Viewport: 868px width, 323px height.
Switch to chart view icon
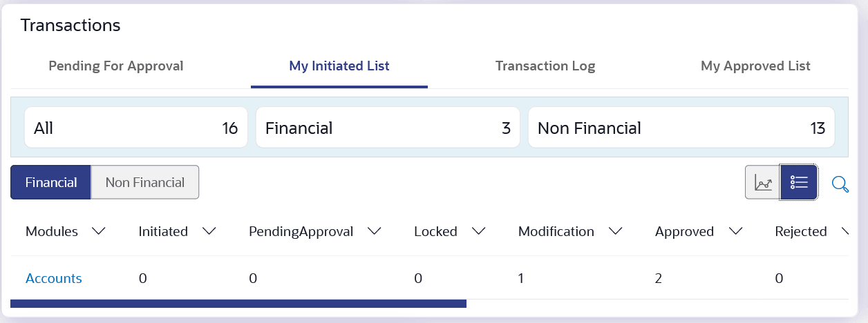pyautogui.click(x=763, y=182)
